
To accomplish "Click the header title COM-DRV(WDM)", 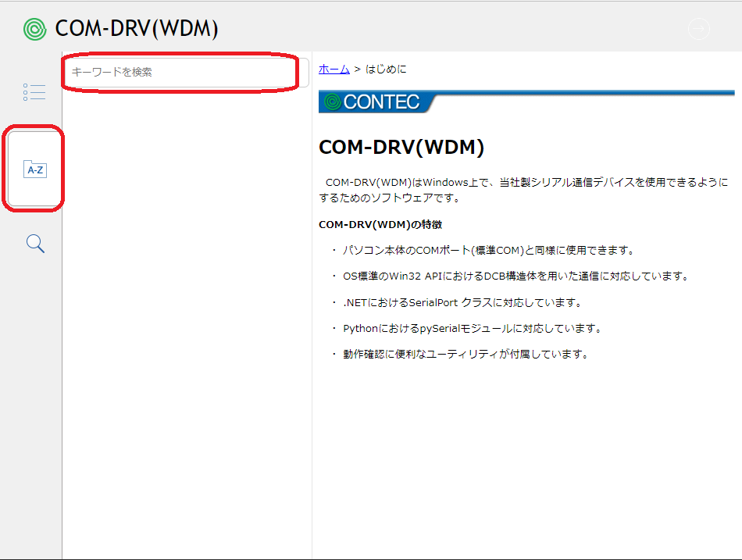I will pos(137,28).
